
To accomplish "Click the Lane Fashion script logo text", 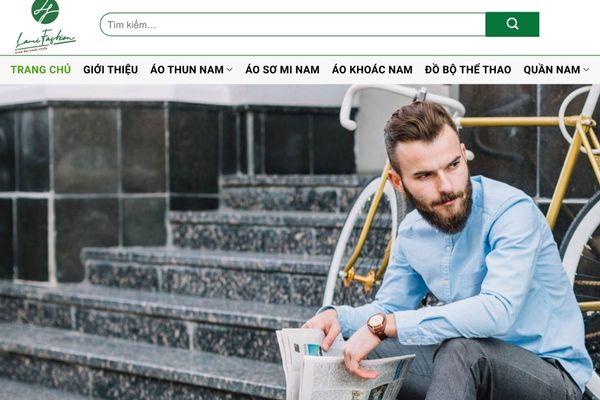I will tap(45, 40).
